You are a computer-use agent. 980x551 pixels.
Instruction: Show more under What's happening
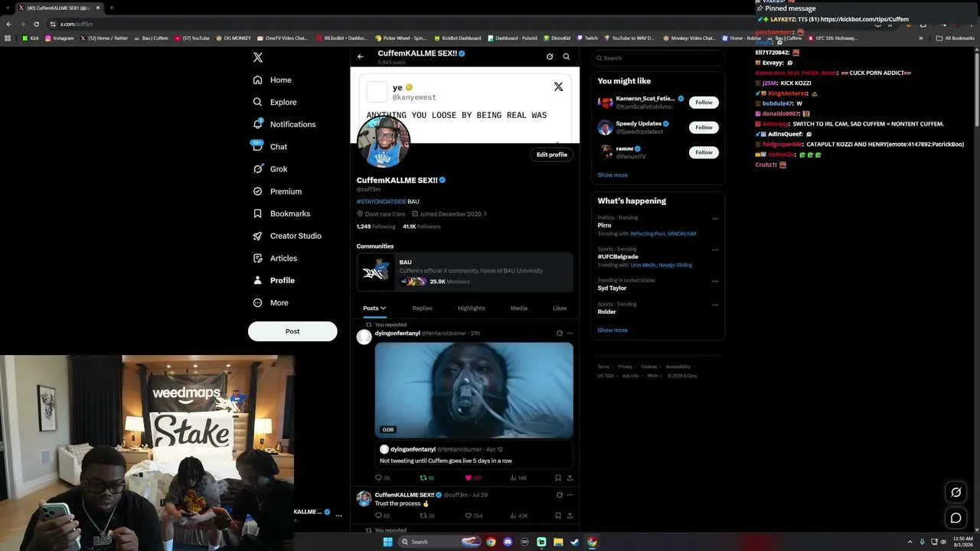coord(612,331)
